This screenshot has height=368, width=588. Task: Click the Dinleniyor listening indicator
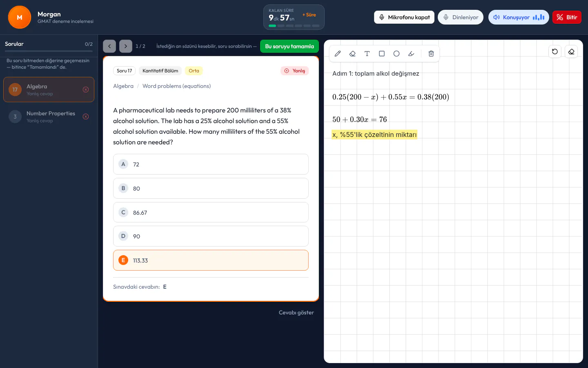[461, 17]
